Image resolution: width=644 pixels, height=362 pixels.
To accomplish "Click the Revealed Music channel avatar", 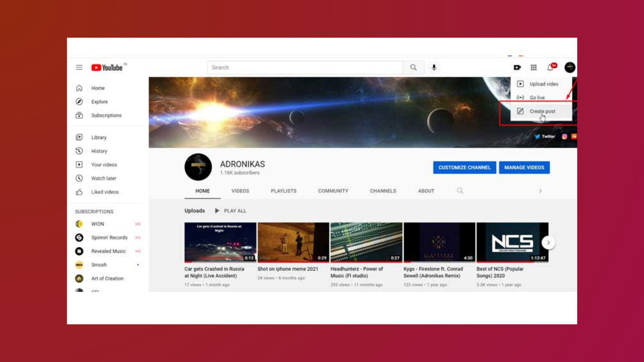I will pos(79,251).
